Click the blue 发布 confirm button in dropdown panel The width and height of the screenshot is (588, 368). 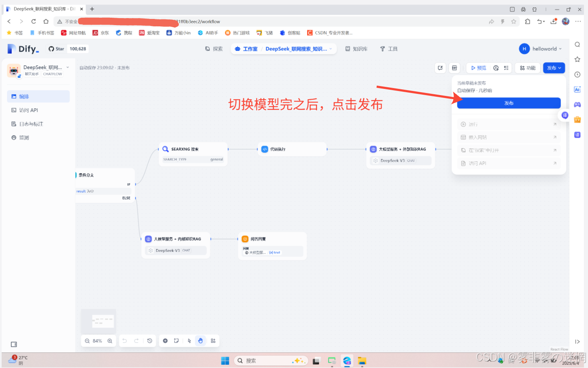(x=509, y=103)
